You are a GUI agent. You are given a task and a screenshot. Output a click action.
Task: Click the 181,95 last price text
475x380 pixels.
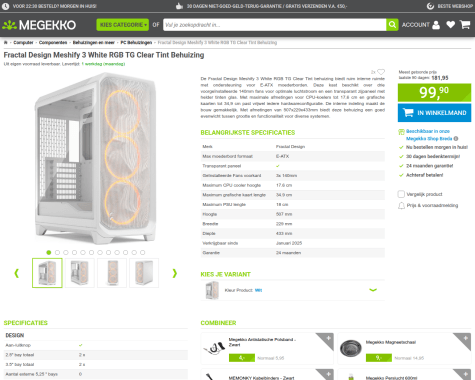[440, 78]
